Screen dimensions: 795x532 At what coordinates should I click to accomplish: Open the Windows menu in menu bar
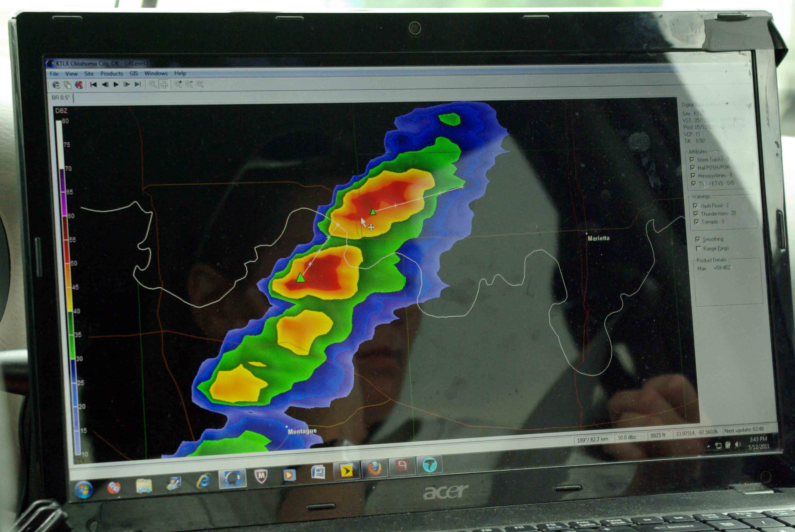[156, 73]
